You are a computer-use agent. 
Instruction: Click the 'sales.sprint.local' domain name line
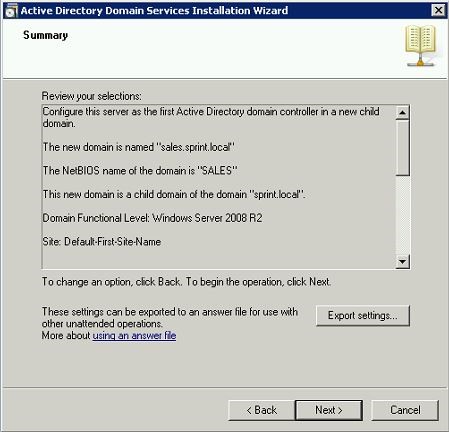tap(139, 147)
